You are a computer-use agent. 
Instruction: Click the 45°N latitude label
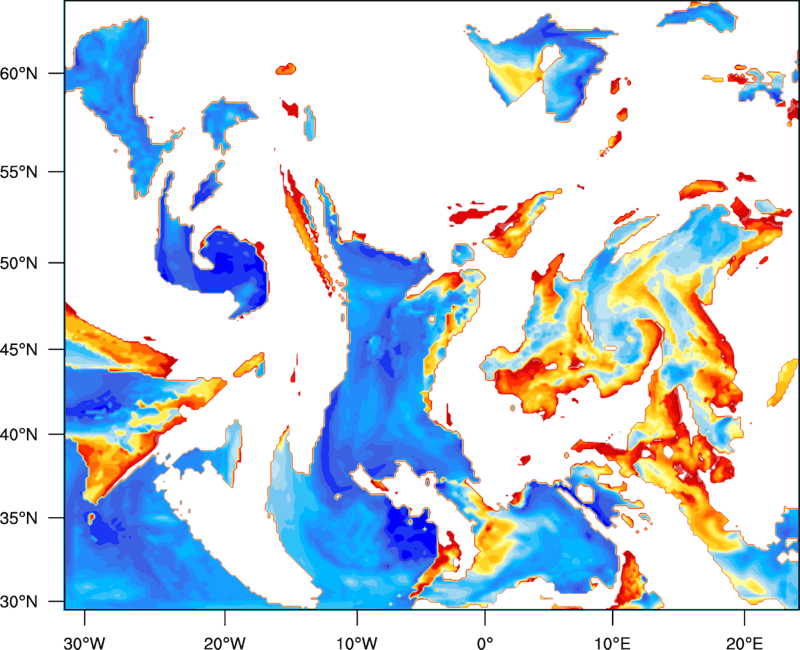[x=19, y=349]
